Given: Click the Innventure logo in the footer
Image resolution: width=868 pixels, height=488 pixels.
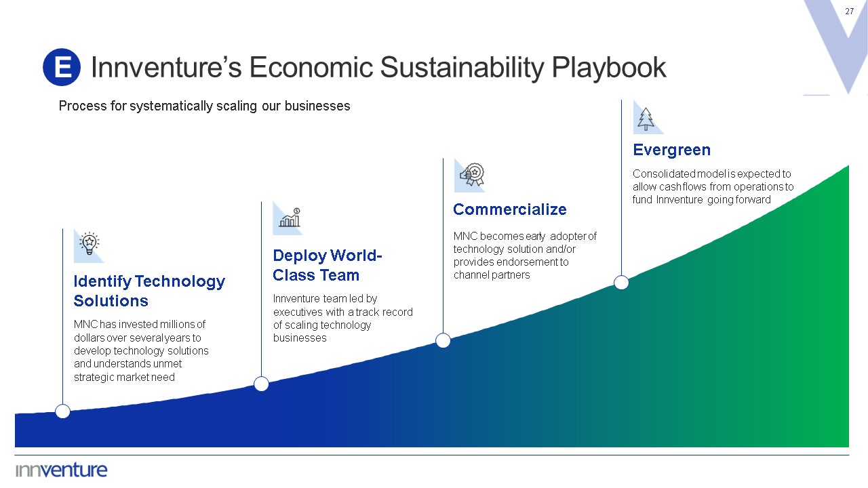Looking at the screenshot, I should 62,470.
